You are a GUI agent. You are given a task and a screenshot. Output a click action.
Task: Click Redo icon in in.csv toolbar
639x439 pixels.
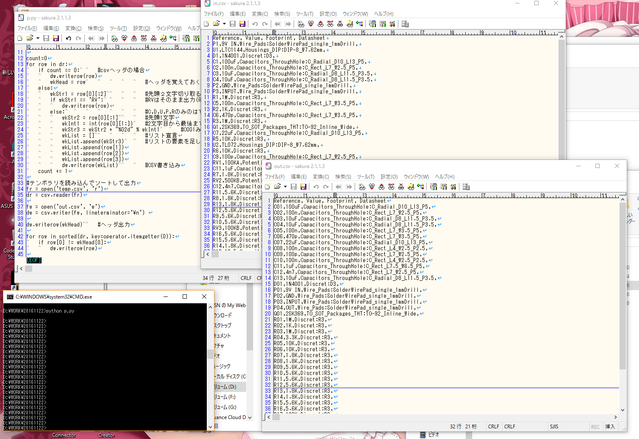(265, 24)
